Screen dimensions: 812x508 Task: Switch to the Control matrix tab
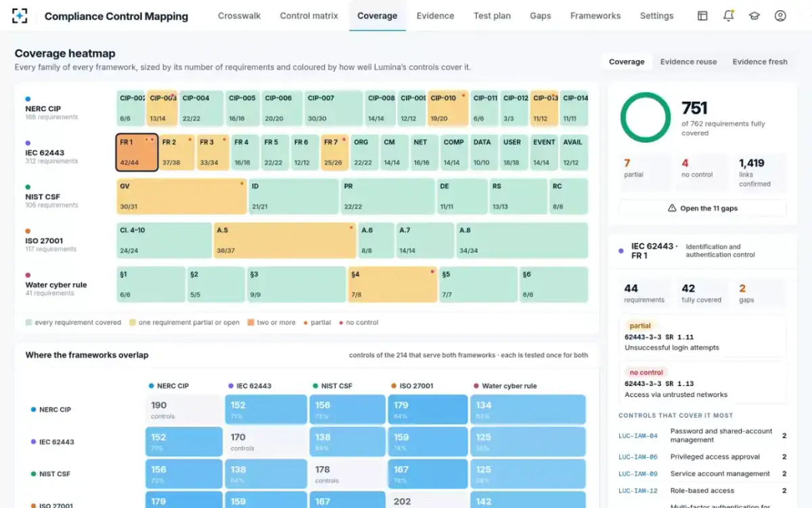click(309, 16)
